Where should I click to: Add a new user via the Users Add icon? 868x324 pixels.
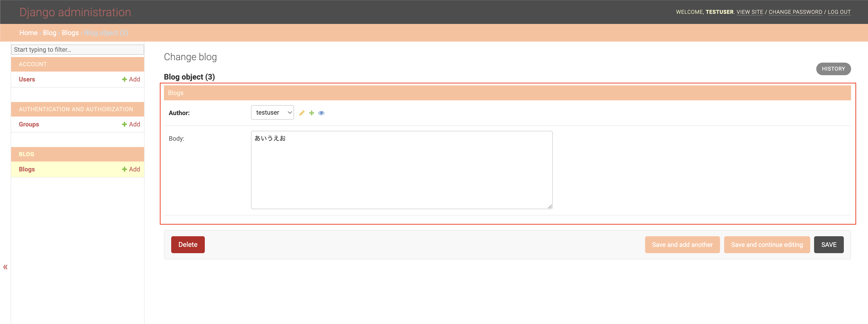click(131, 79)
